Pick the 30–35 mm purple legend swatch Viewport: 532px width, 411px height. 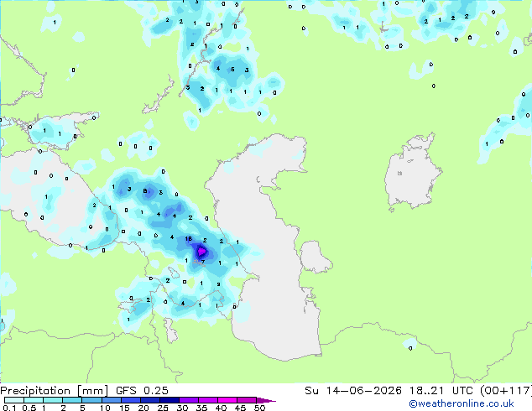point(188,400)
